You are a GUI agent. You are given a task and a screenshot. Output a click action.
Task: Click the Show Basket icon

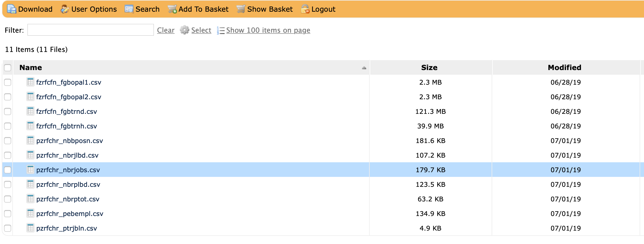coord(241,9)
